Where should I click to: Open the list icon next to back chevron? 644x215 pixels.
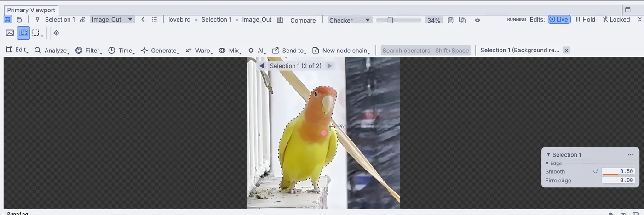pyautogui.click(x=155, y=19)
